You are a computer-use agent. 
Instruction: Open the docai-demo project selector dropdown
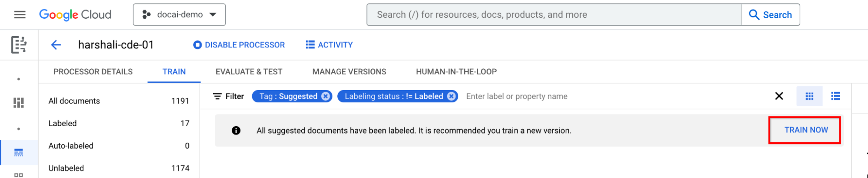click(x=179, y=15)
